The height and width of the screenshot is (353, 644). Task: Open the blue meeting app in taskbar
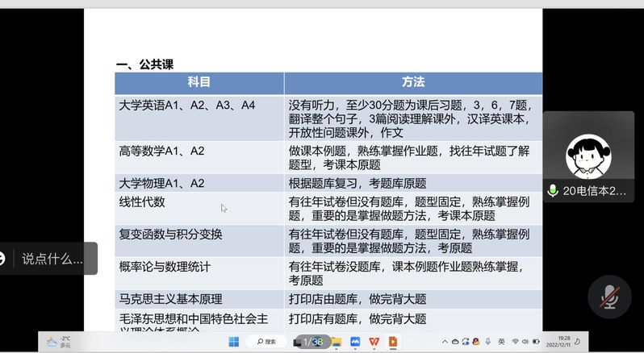tap(355, 342)
